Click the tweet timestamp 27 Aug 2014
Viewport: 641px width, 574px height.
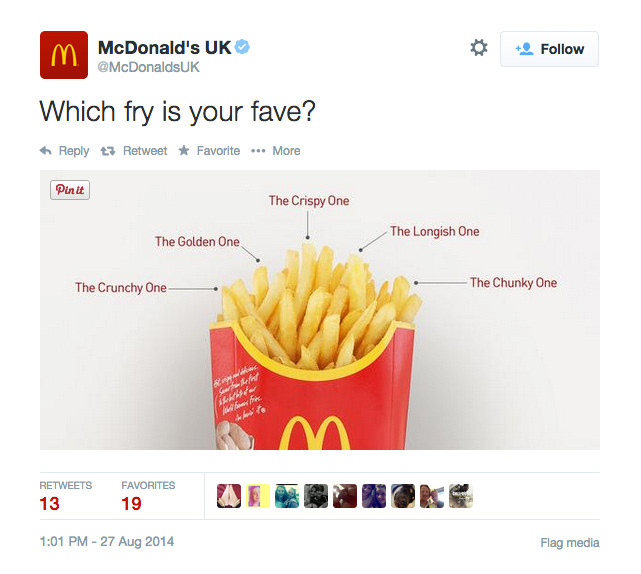point(107,542)
